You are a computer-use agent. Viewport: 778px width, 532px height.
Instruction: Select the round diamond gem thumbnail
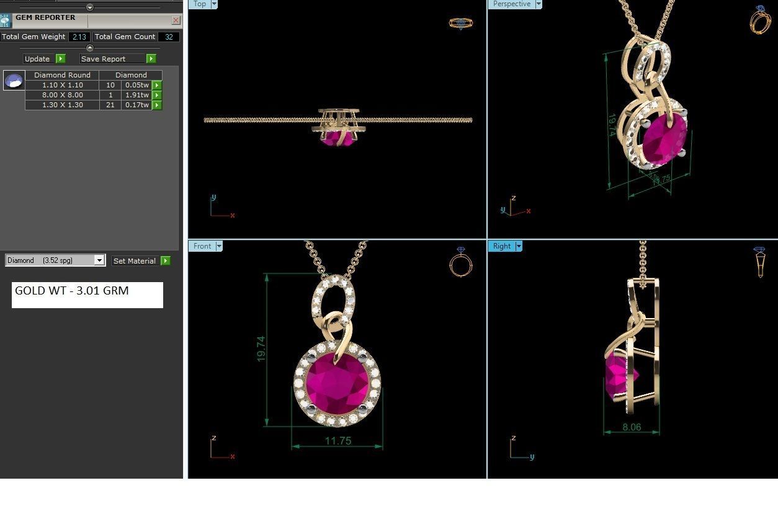click(14, 80)
